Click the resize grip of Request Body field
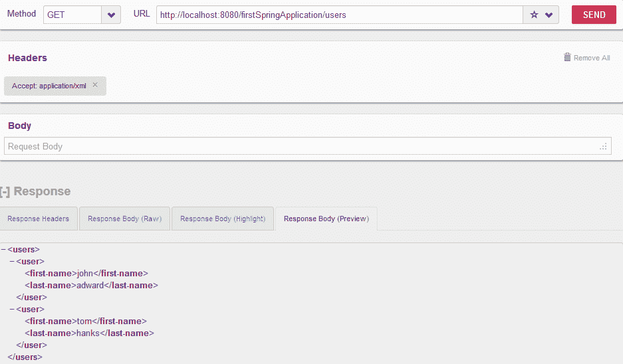 [x=604, y=147]
